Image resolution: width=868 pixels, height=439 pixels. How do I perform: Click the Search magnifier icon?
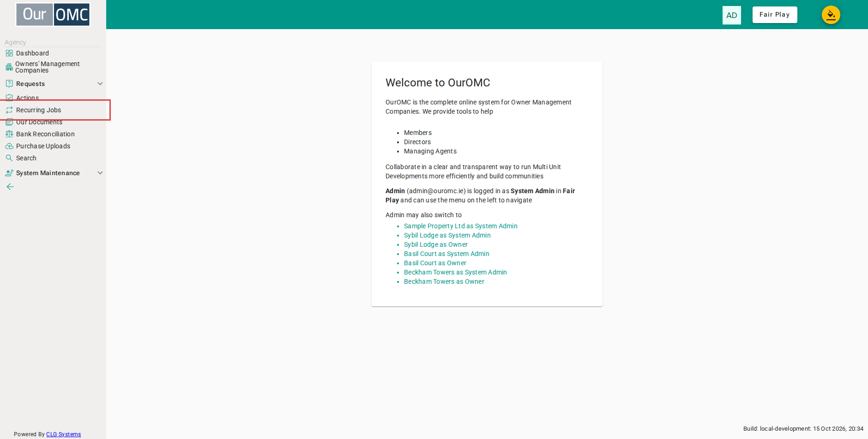pos(9,158)
